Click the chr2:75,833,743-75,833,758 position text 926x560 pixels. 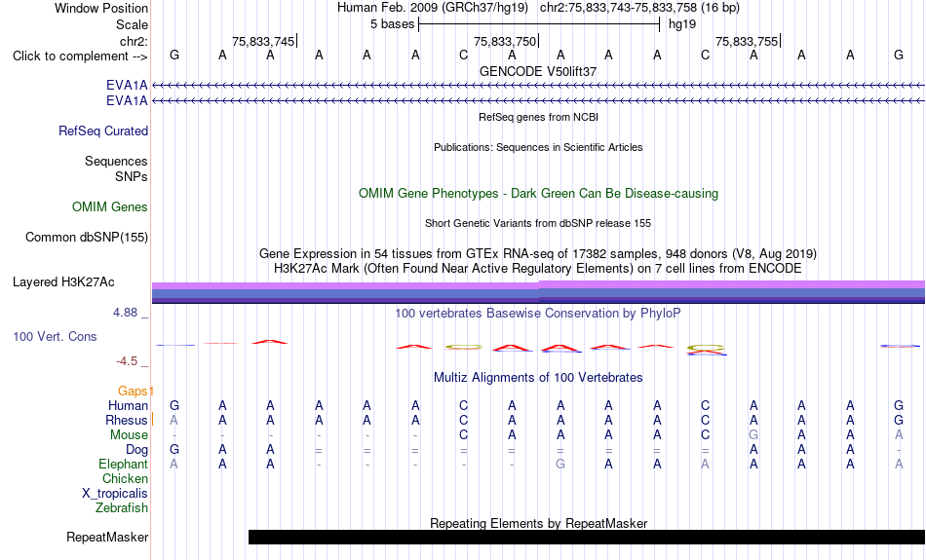(639, 8)
